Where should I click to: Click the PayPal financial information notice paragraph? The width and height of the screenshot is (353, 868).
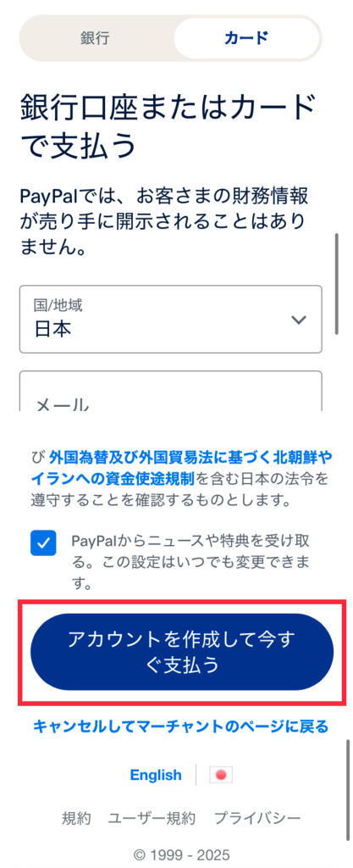coord(164,221)
